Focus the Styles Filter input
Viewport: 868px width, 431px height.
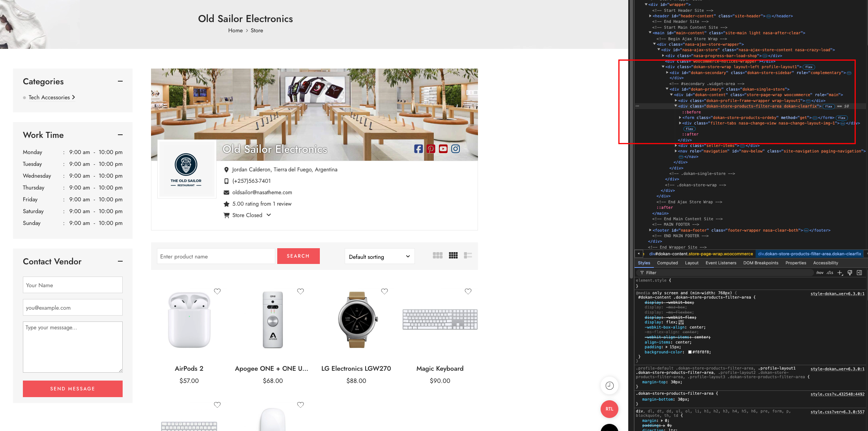point(726,273)
